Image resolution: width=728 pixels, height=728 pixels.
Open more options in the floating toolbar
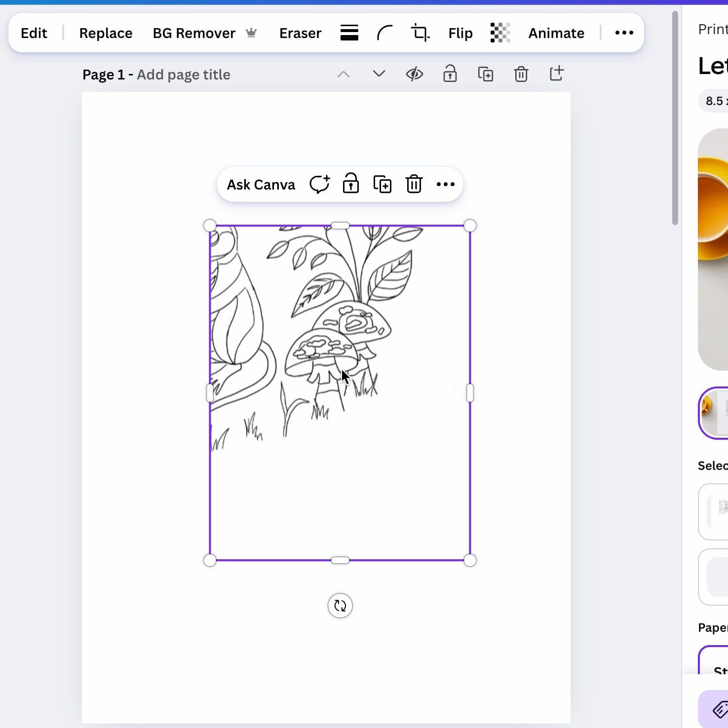pos(446,185)
